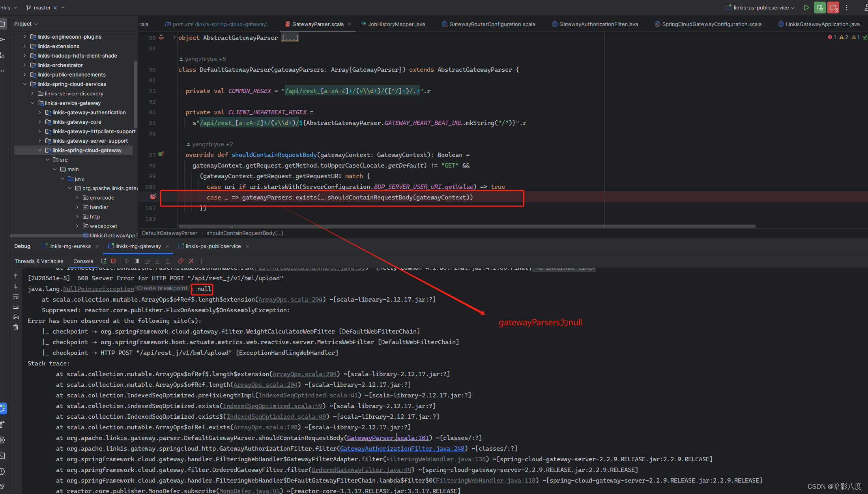Click the green Rerun Debug button in the top toolbar

point(820,7)
